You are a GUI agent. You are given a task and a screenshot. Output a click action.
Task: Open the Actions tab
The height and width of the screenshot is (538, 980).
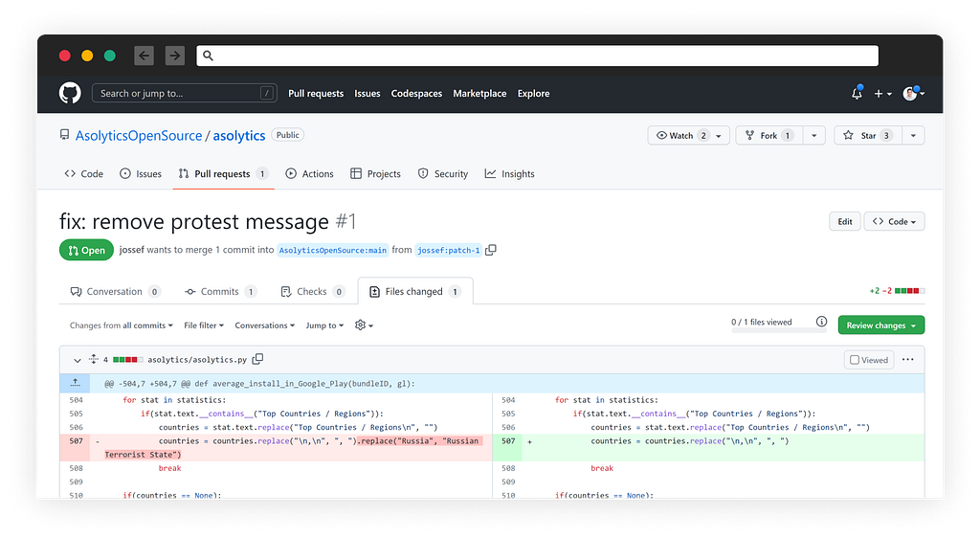point(309,173)
